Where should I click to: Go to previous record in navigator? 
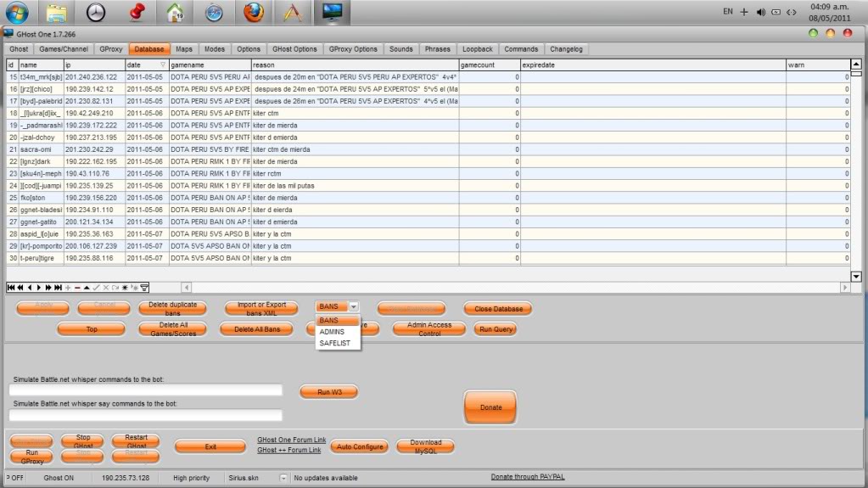click(x=30, y=288)
